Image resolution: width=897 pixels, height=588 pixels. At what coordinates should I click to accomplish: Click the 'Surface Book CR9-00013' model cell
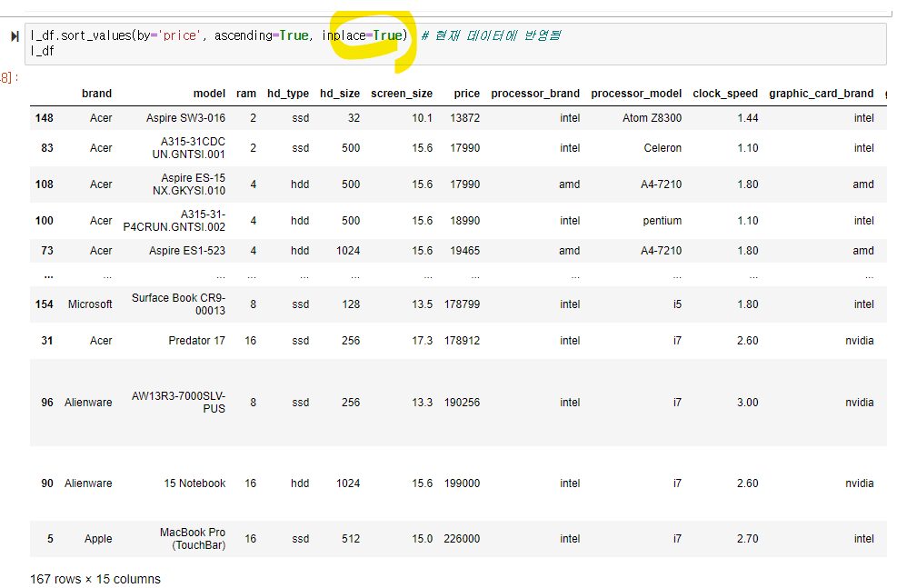point(178,304)
